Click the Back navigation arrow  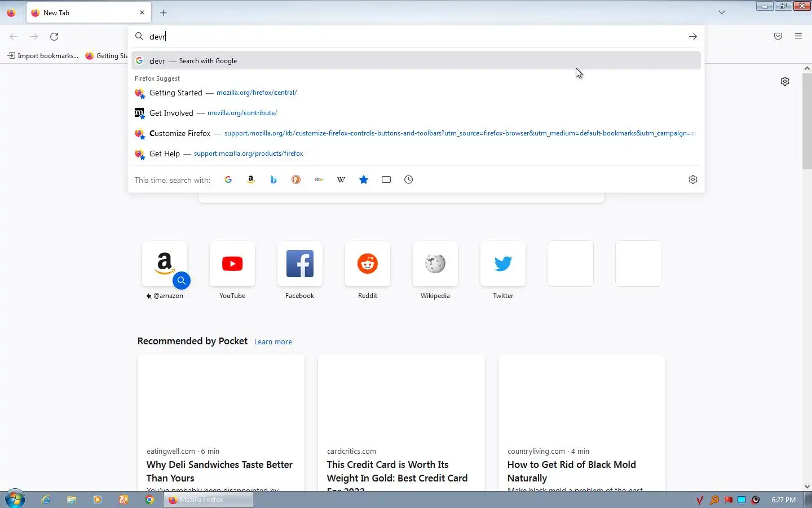coord(14,37)
